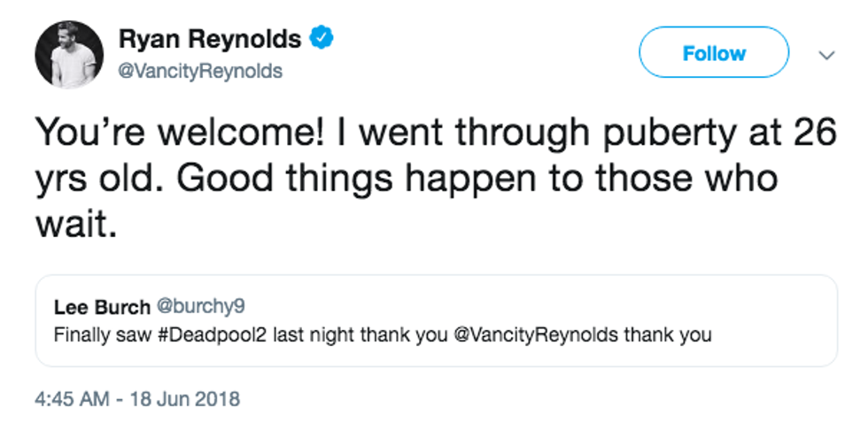Image resolution: width=868 pixels, height=430 pixels.
Task: Click the phrase "puberty at 26"
Action: pos(726,133)
